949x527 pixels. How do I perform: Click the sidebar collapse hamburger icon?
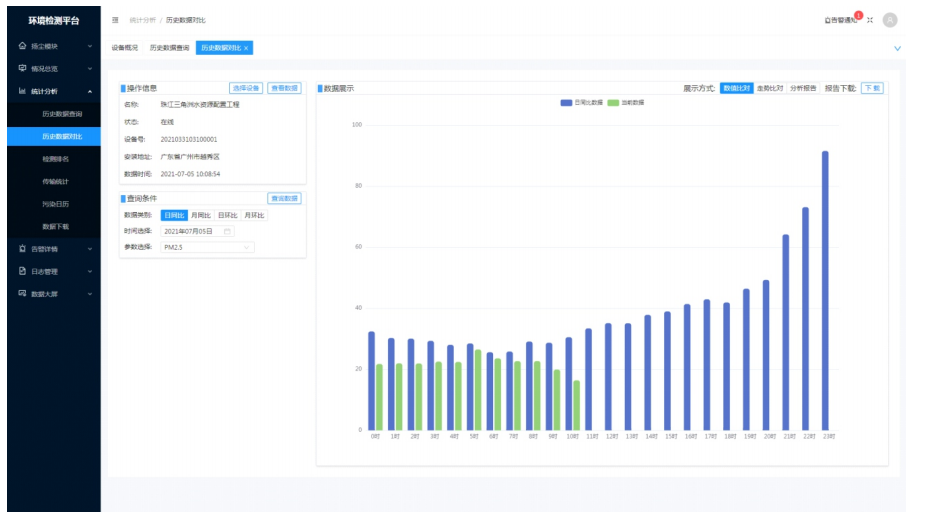point(115,20)
